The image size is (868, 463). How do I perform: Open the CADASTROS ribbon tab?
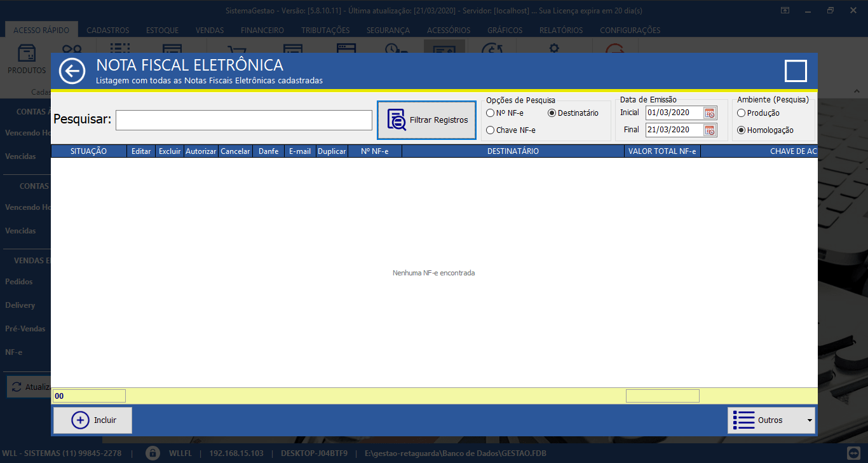tap(108, 30)
